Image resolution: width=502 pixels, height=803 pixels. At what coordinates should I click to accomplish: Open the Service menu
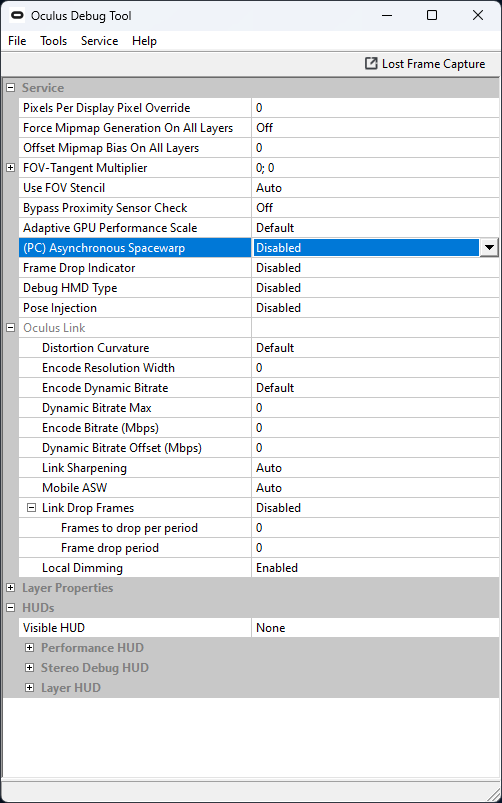[x=99, y=41]
